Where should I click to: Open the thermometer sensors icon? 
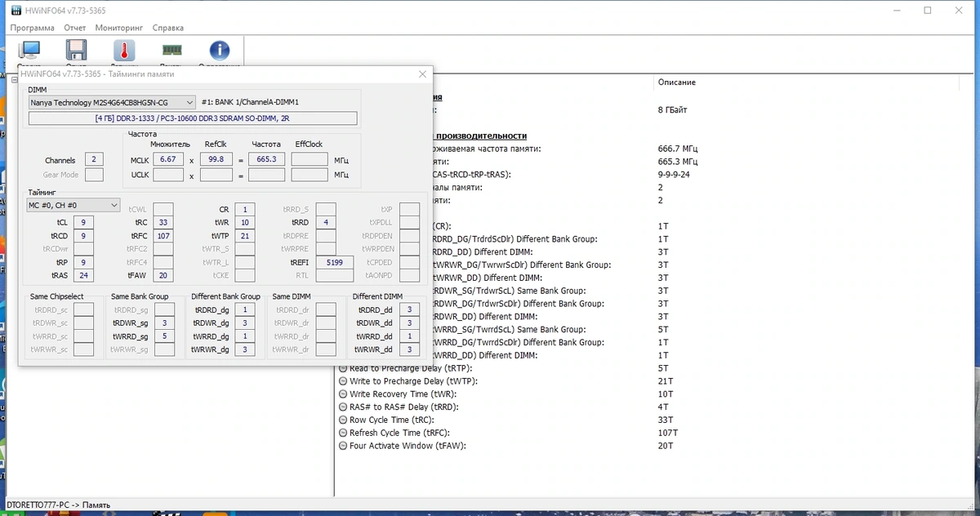pyautogui.click(x=124, y=51)
